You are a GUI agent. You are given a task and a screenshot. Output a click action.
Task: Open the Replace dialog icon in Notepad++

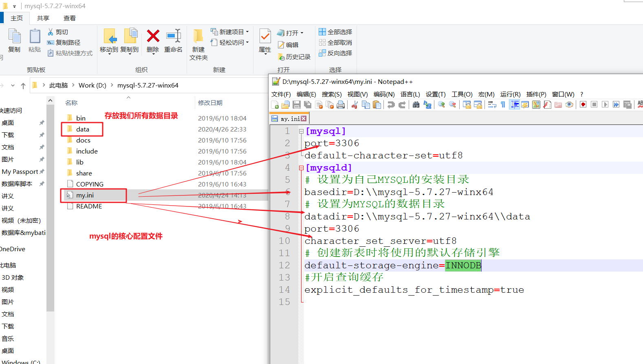pos(427,105)
